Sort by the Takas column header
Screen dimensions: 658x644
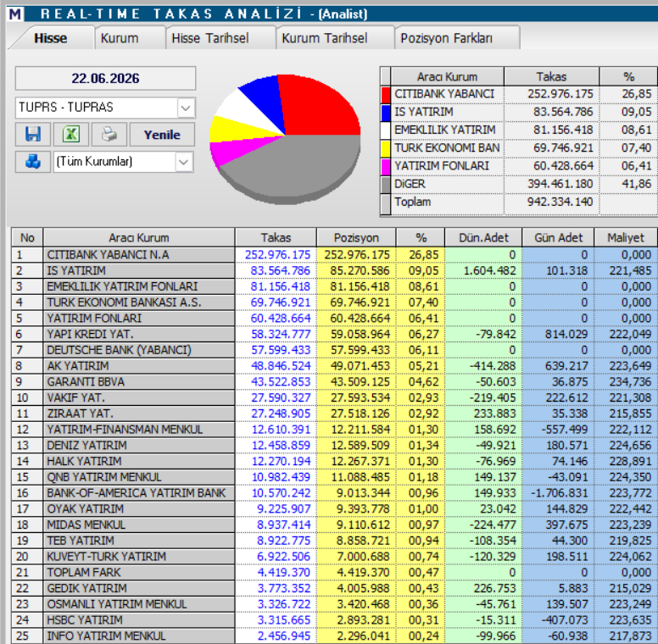pyautogui.click(x=276, y=238)
